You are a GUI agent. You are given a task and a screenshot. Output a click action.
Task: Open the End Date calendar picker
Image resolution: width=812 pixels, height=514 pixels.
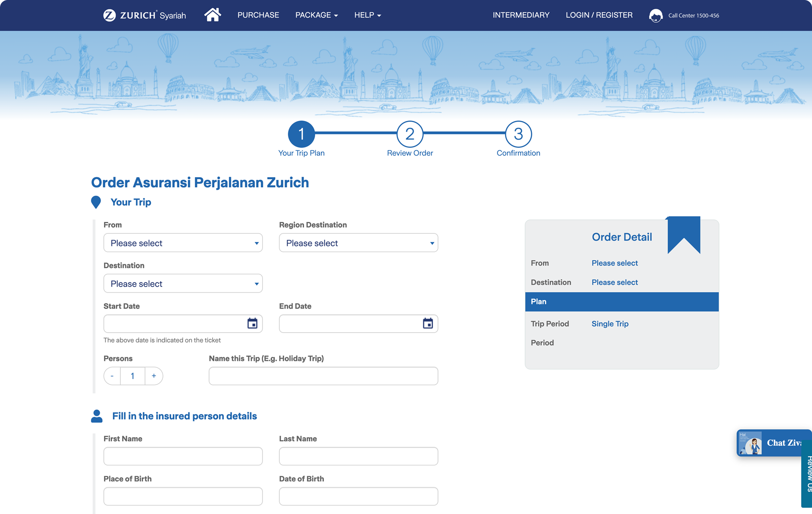(428, 323)
